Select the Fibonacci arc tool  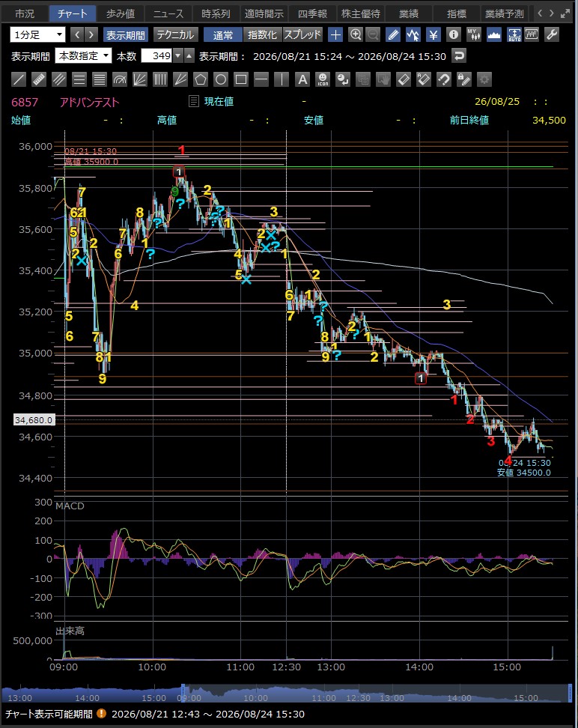point(120,79)
